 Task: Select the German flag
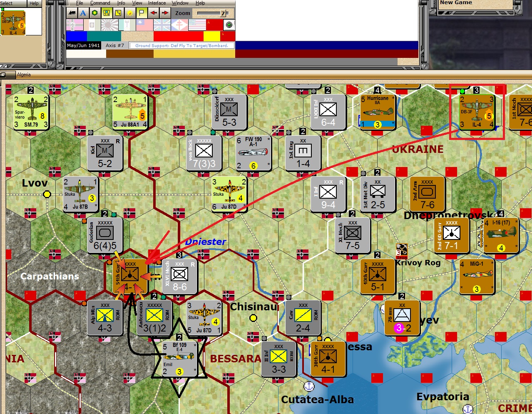75,25
